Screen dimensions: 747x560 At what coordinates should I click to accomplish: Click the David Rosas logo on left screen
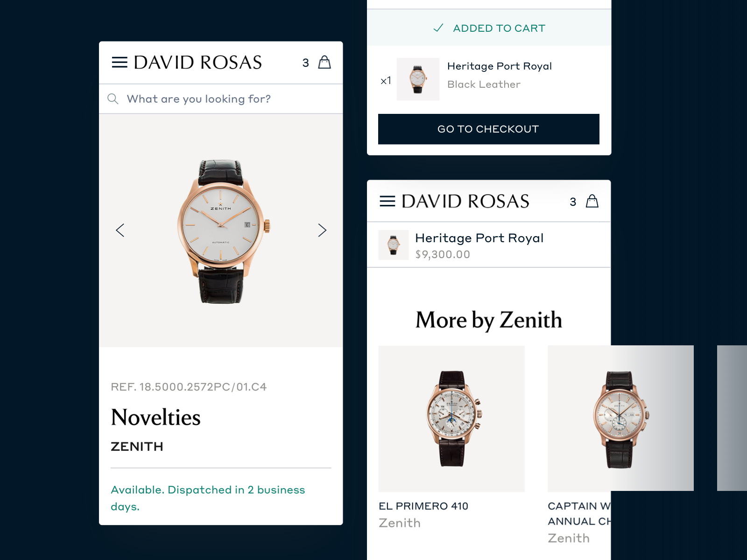click(x=198, y=63)
